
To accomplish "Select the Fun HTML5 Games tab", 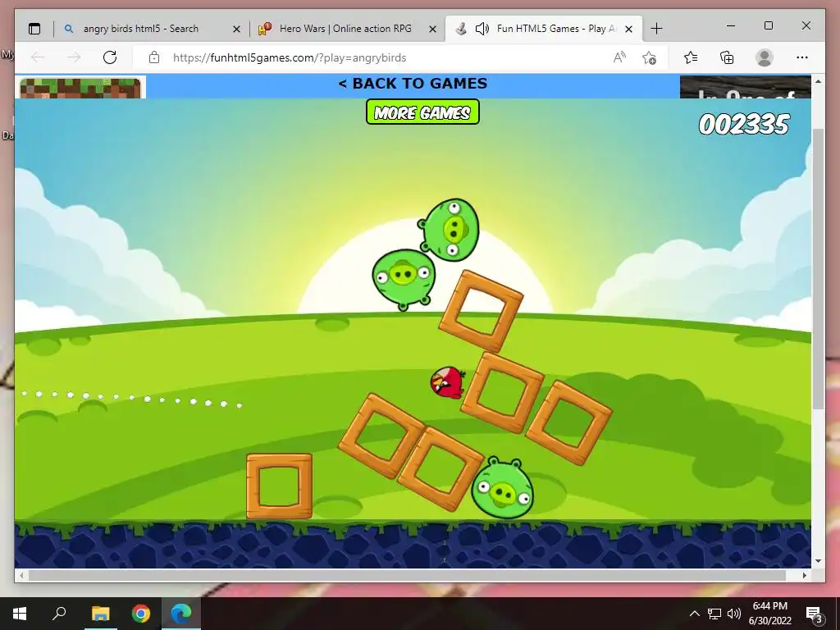I will pyautogui.click(x=544, y=29).
